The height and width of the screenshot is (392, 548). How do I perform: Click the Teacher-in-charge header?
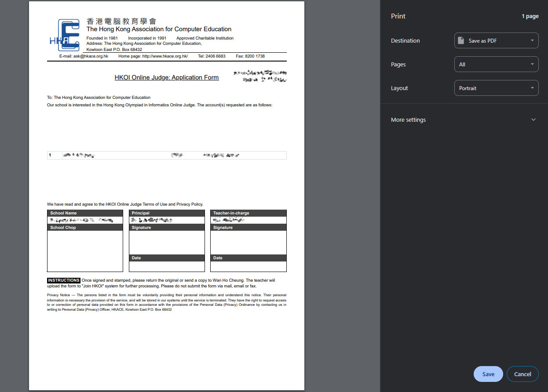(248, 213)
